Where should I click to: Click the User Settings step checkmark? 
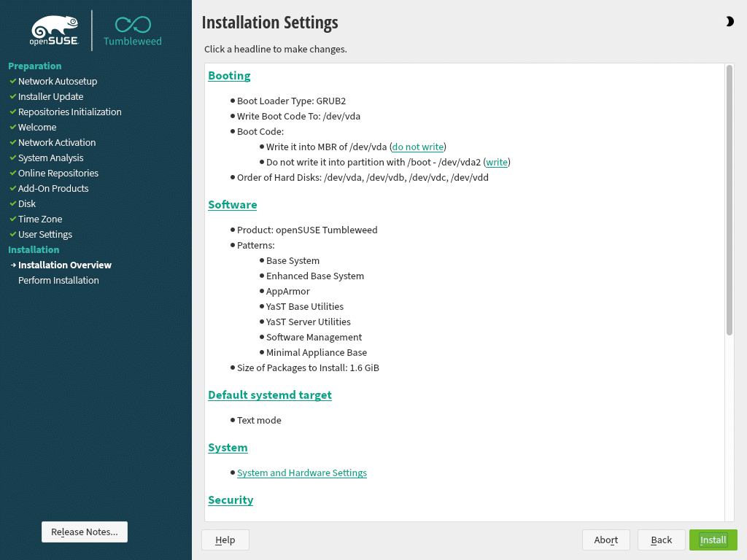point(12,235)
